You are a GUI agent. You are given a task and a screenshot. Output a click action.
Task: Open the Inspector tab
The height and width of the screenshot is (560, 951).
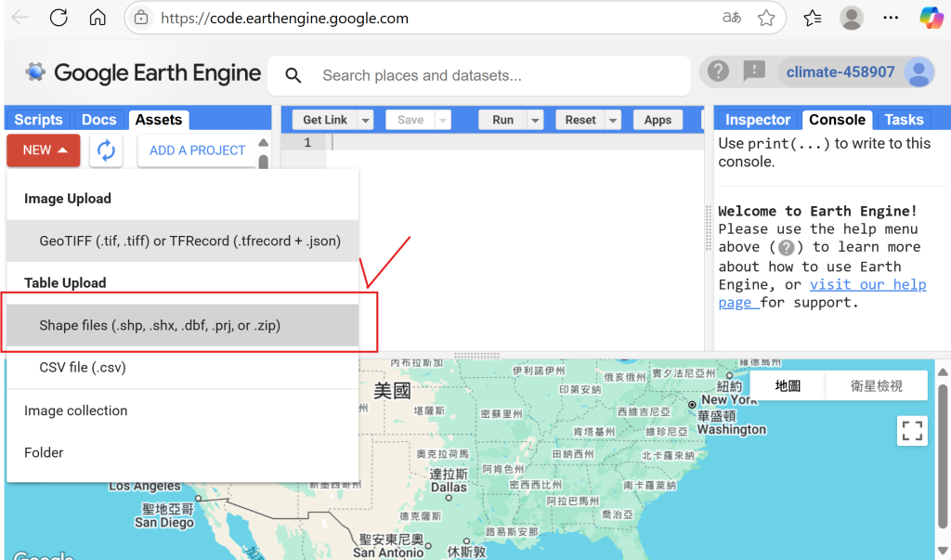pyautogui.click(x=758, y=120)
